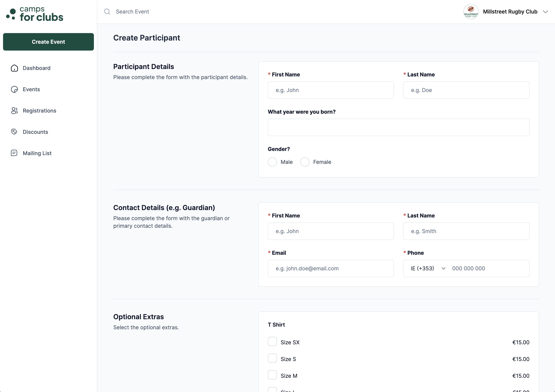Click the Discounts tag icon
Viewport: 555px width, 392px height.
pyautogui.click(x=14, y=132)
